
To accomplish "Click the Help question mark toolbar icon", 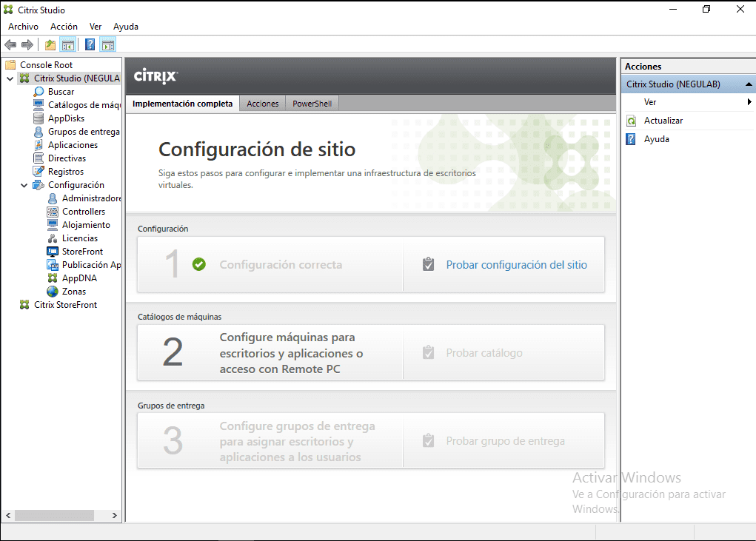I will tap(89, 44).
